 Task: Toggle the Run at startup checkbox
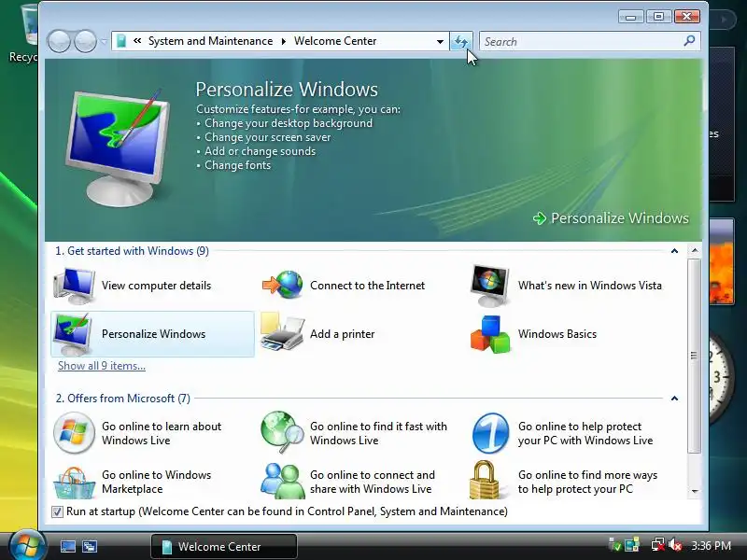click(57, 511)
